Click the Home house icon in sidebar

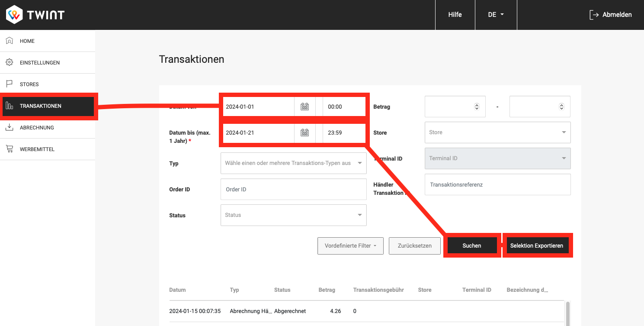[x=9, y=41]
